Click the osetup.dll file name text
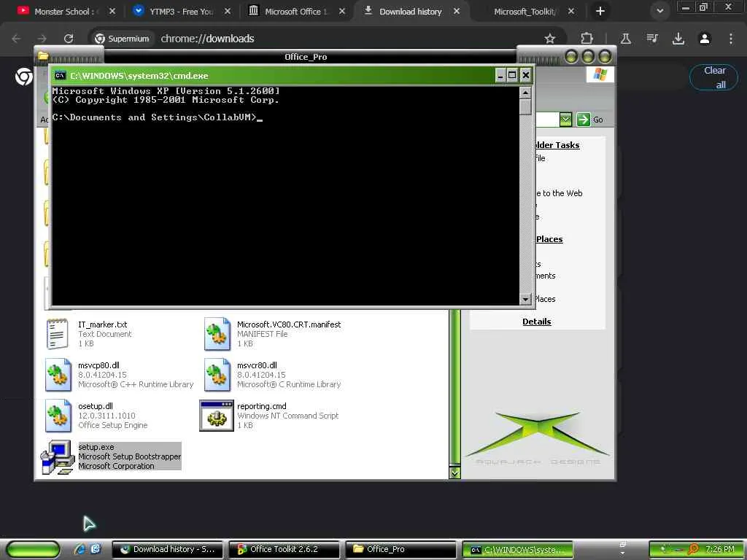The image size is (747, 560). [x=96, y=406]
